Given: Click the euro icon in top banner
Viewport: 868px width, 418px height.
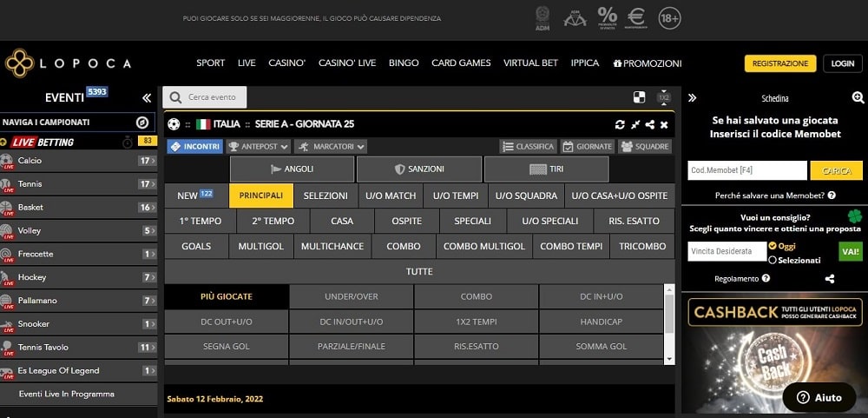Looking at the screenshot, I should [636, 18].
